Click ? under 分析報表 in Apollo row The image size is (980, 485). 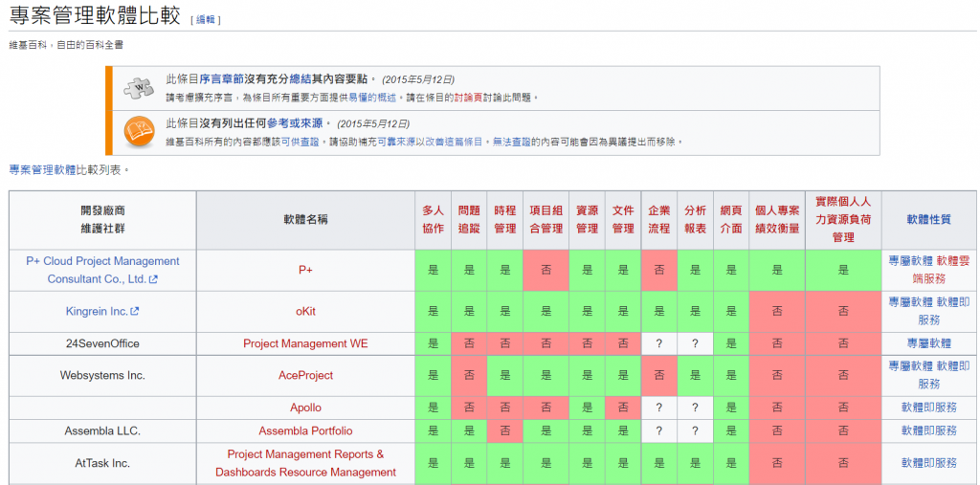click(695, 408)
